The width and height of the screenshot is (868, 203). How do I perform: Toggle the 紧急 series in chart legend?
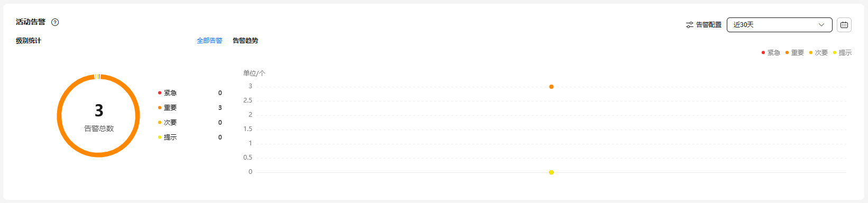[771, 52]
